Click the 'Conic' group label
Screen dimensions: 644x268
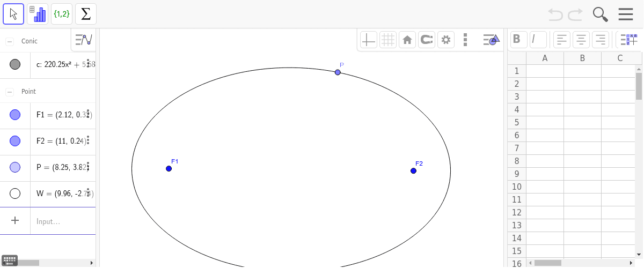click(x=30, y=41)
